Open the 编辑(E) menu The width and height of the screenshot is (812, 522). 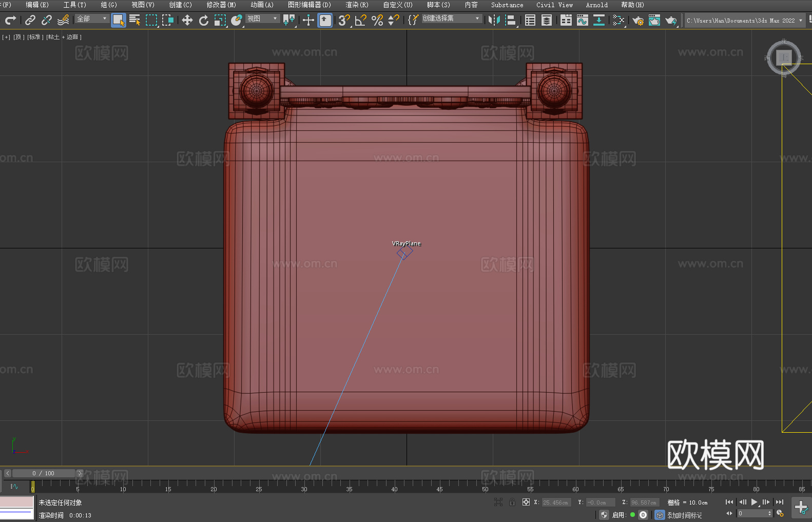click(x=37, y=5)
